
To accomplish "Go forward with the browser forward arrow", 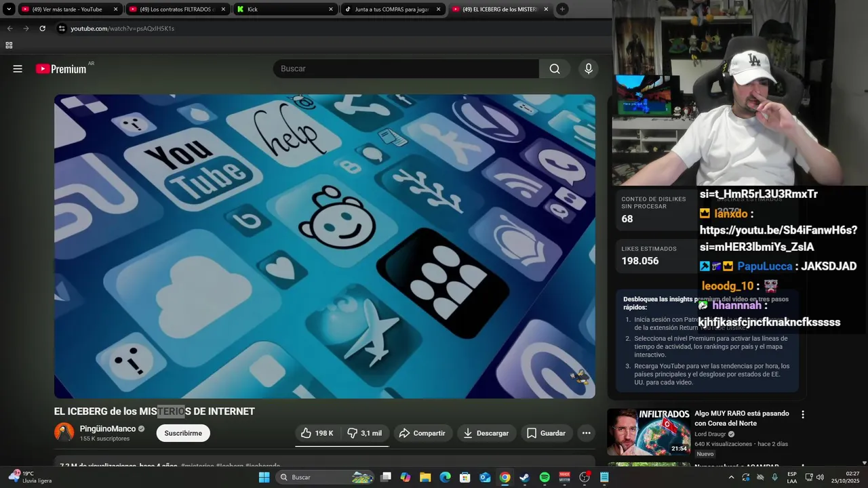I will [x=26, y=28].
